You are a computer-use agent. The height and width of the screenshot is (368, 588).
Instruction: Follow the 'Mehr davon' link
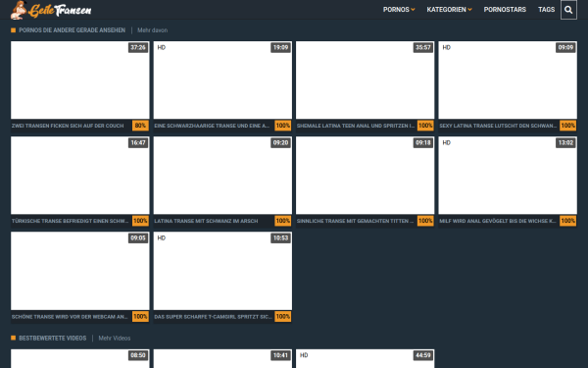[x=152, y=30]
